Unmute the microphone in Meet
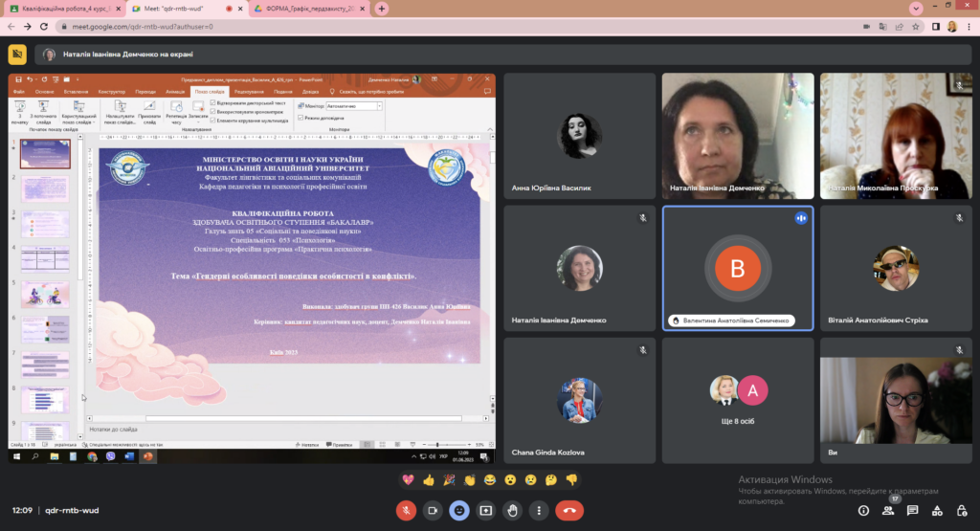The image size is (980, 531). tap(406, 511)
